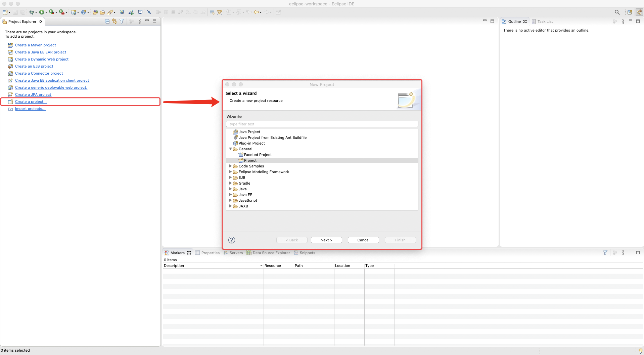Click the Open Task icon in toolbar
Viewport: 644px width, 355px height.
point(103,12)
